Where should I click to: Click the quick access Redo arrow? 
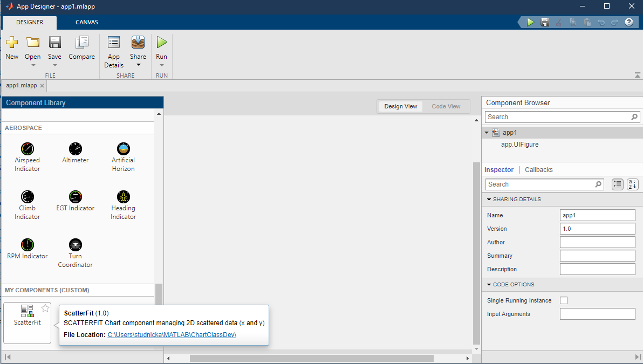click(x=615, y=22)
